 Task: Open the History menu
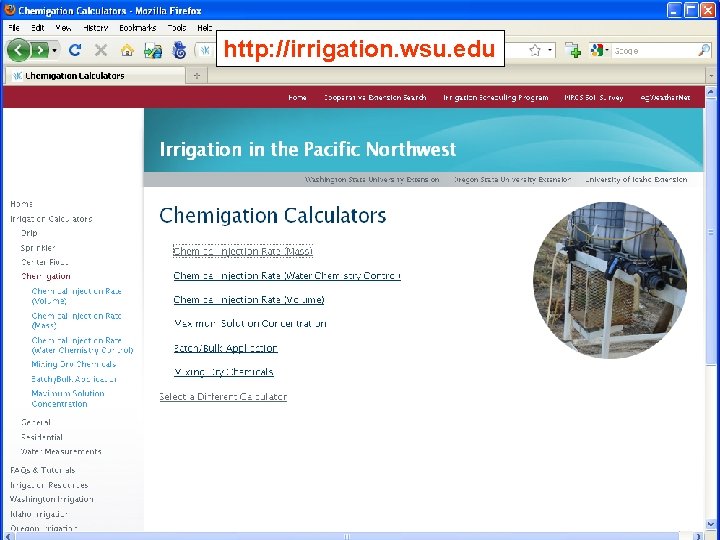(x=96, y=28)
